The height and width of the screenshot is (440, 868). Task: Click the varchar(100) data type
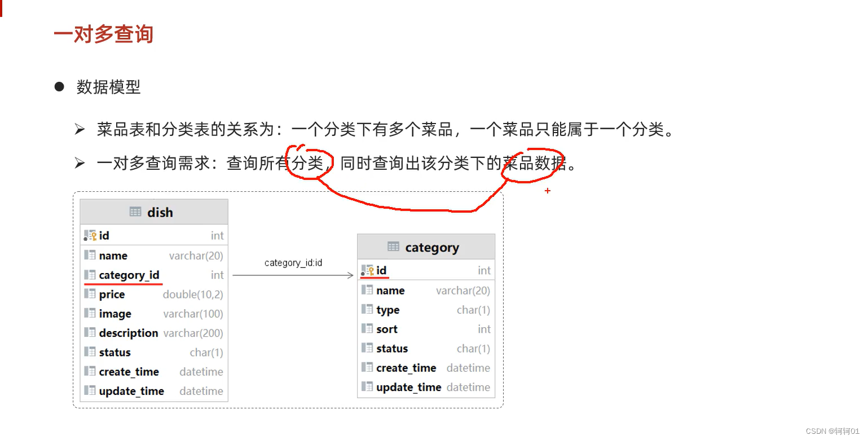pos(193,314)
